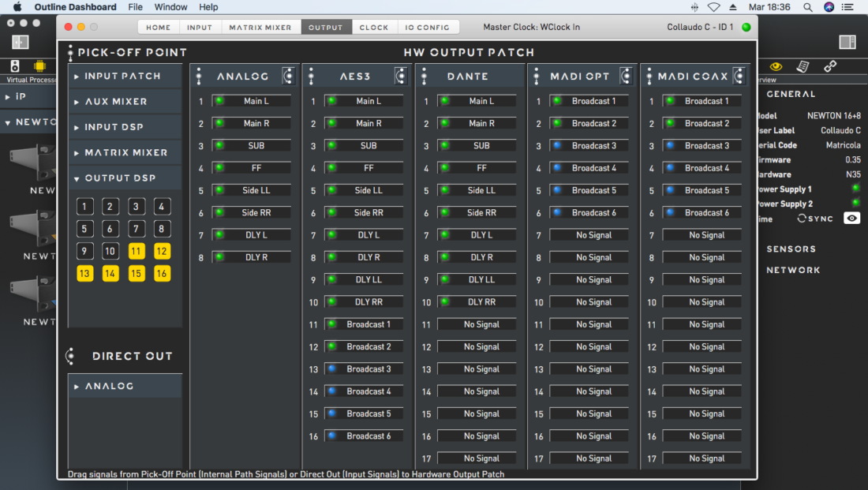Open the File menu

click(x=135, y=7)
